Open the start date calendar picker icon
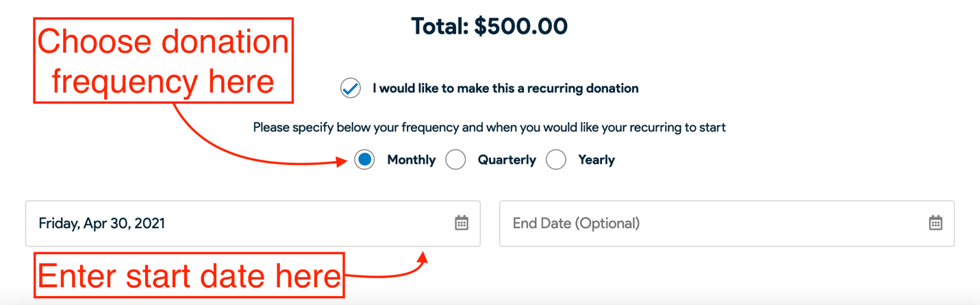The width and height of the screenshot is (980, 305). [x=462, y=223]
